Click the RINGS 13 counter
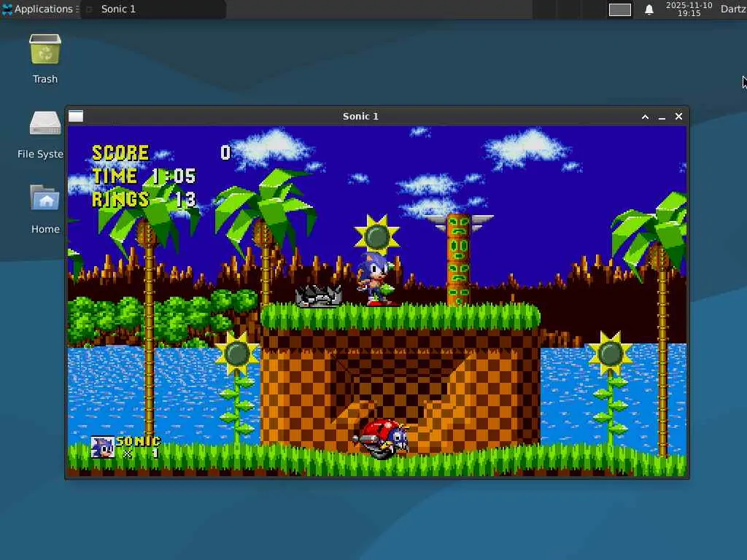747x560 pixels. pos(144,200)
